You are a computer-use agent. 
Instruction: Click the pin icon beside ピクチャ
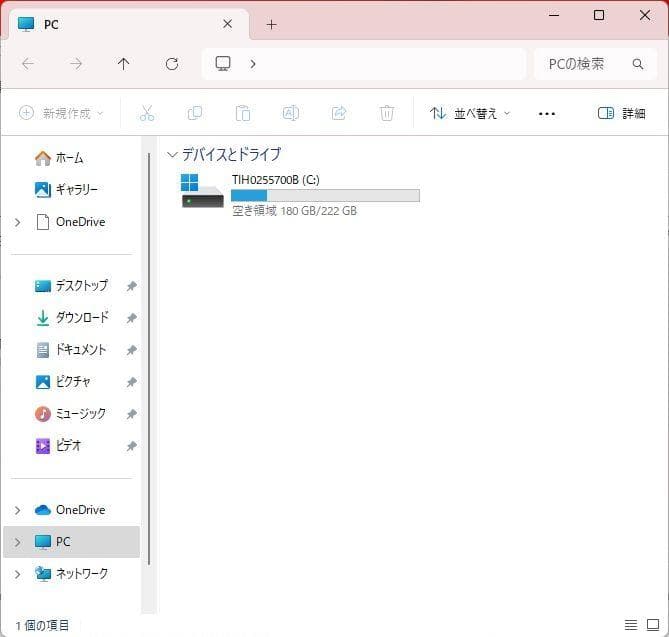click(131, 382)
